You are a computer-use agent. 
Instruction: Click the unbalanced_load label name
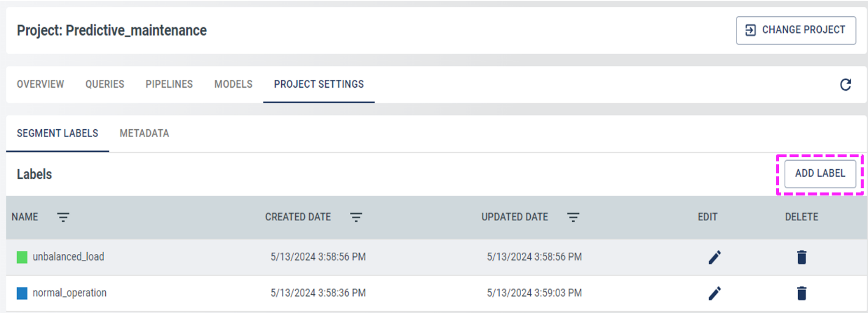pos(68,257)
